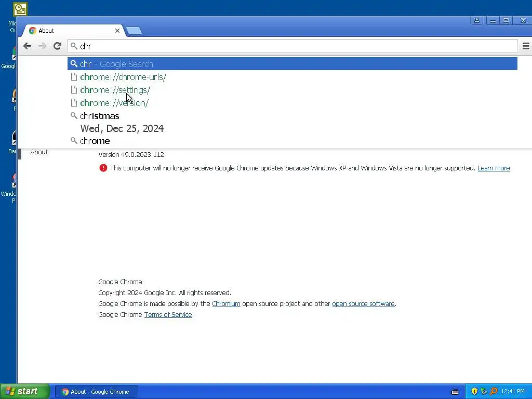Click the forward navigation arrow
532x399 pixels.
point(42,46)
